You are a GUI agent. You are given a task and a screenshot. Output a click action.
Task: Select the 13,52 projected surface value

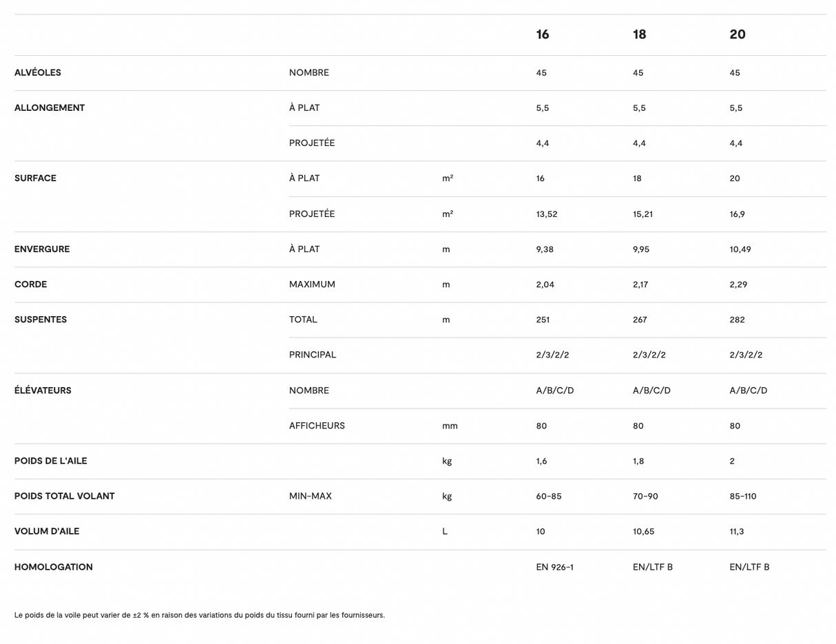547,214
